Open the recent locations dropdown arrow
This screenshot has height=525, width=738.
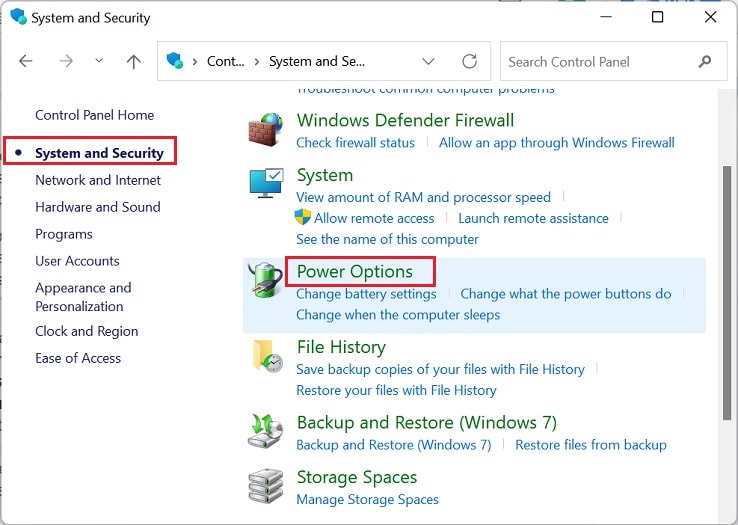tap(99, 61)
